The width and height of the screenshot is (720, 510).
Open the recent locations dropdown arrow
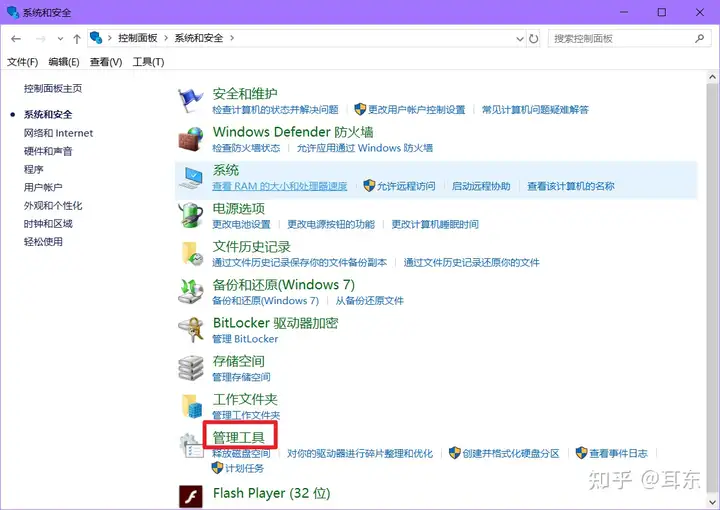pyautogui.click(x=60, y=39)
